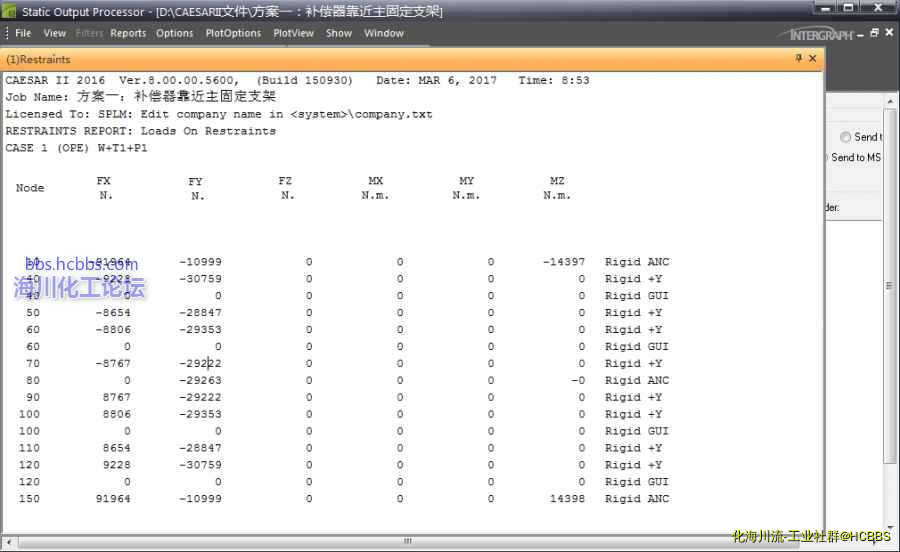The image size is (900, 552).
Task: Click the grayed Filters menu
Action: [x=89, y=33]
